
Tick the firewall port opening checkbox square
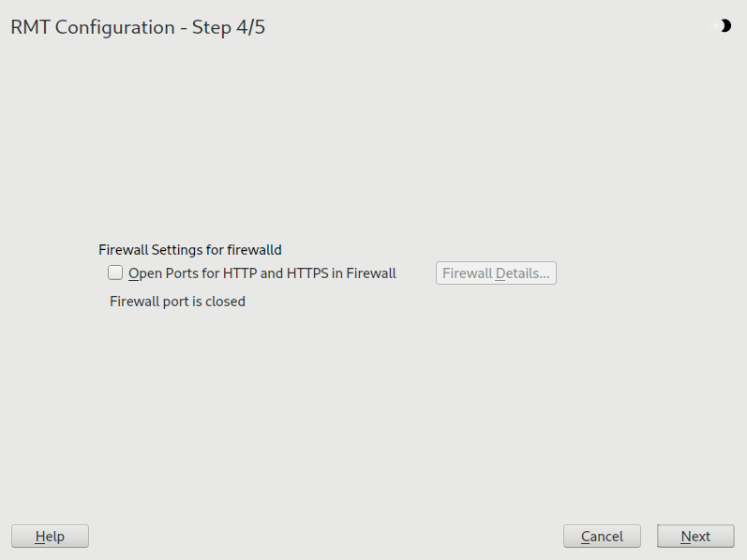[x=115, y=273]
